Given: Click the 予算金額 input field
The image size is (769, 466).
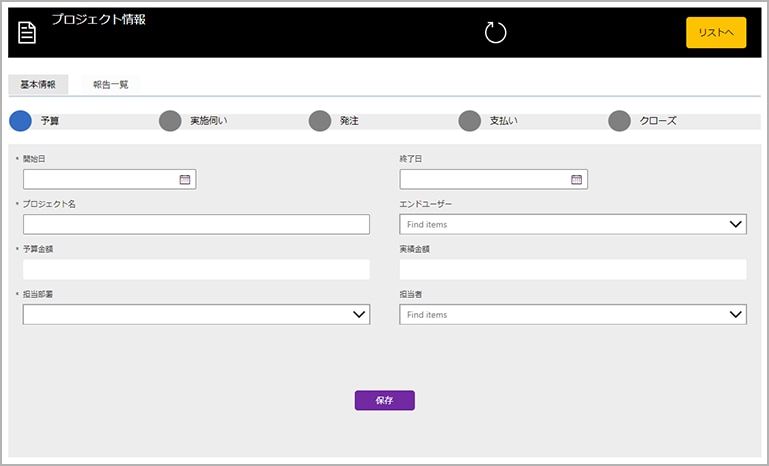Looking at the screenshot, I should pyautogui.click(x=196, y=269).
